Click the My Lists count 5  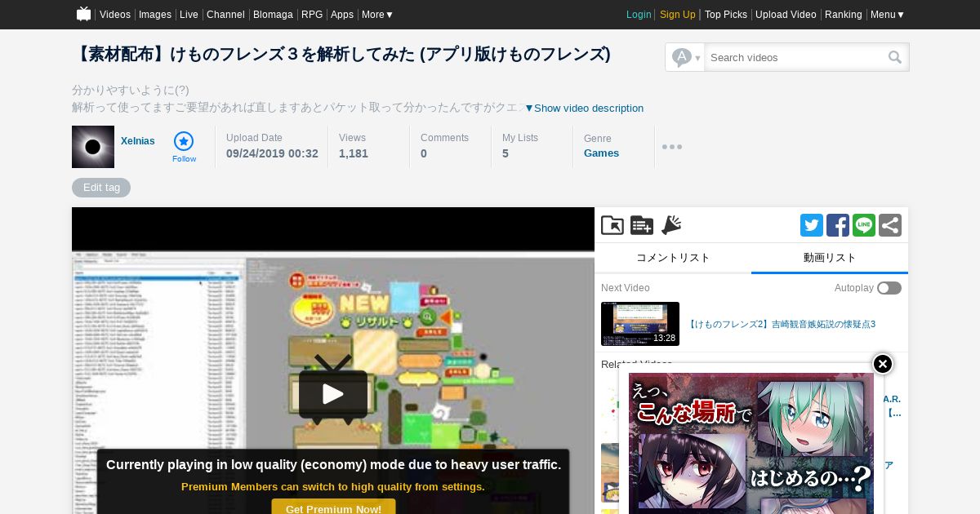(506, 153)
